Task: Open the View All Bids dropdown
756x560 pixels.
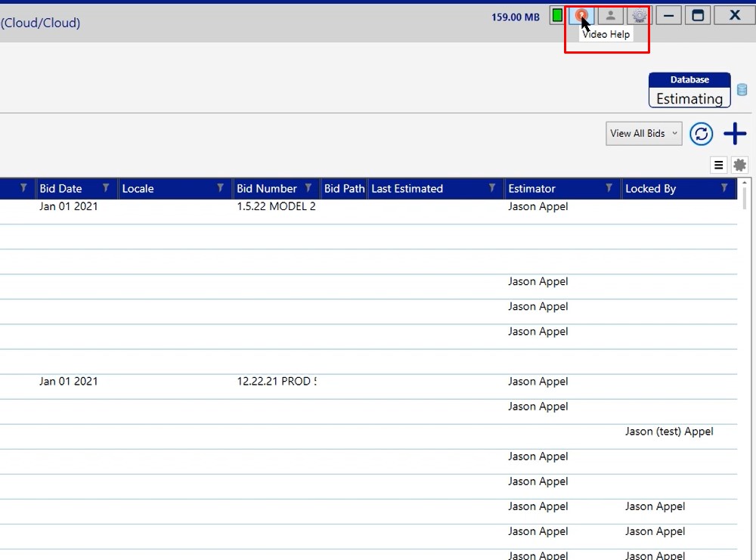Action: [643, 134]
